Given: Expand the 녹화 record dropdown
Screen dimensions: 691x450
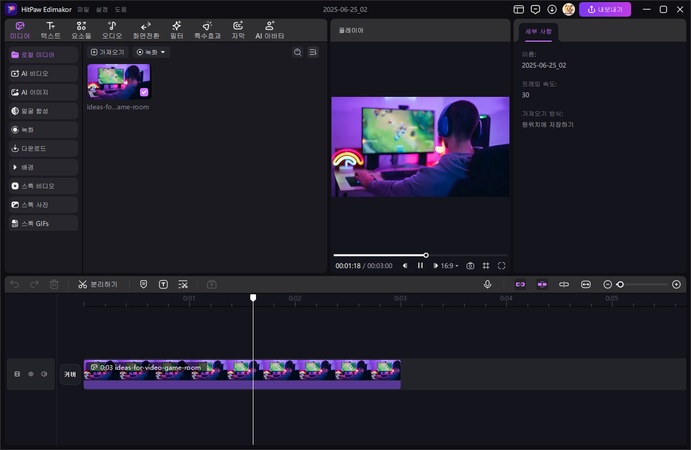Looking at the screenshot, I should pyautogui.click(x=152, y=52).
